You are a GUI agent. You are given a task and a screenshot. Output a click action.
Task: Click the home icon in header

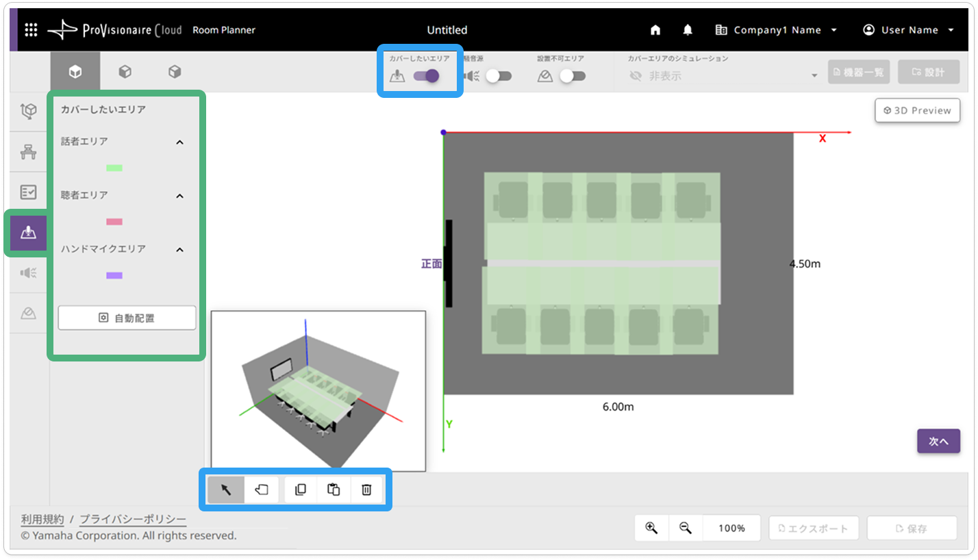click(x=655, y=30)
